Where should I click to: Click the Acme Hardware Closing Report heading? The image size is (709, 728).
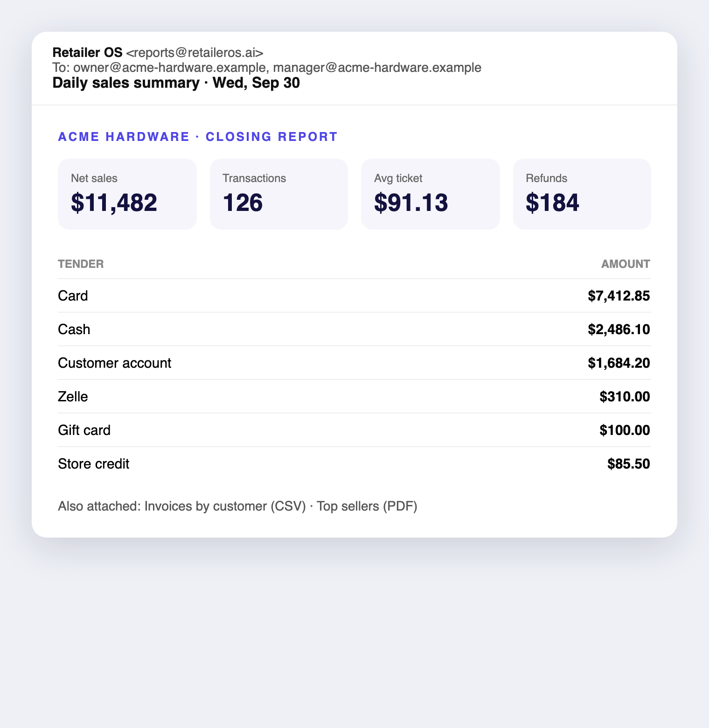coord(198,137)
